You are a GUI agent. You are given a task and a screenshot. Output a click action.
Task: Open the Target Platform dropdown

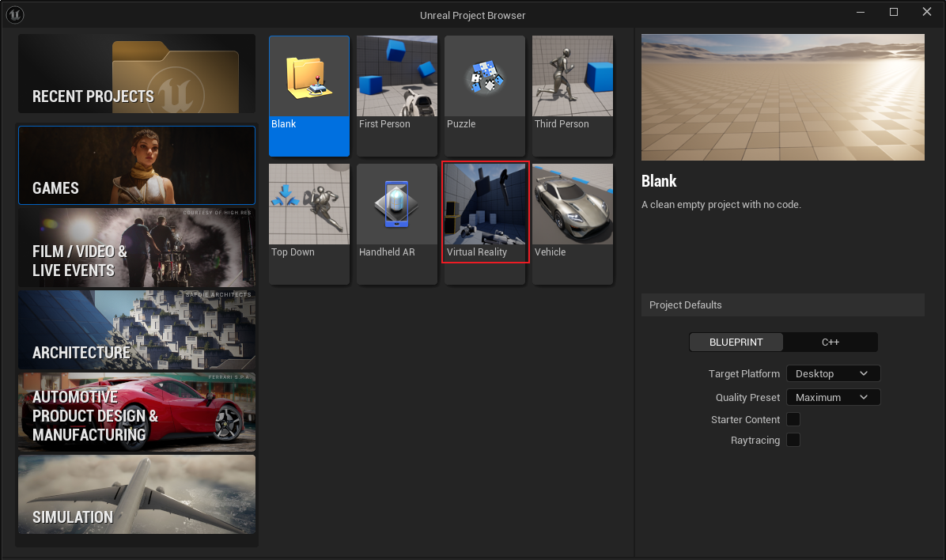(x=833, y=373)
